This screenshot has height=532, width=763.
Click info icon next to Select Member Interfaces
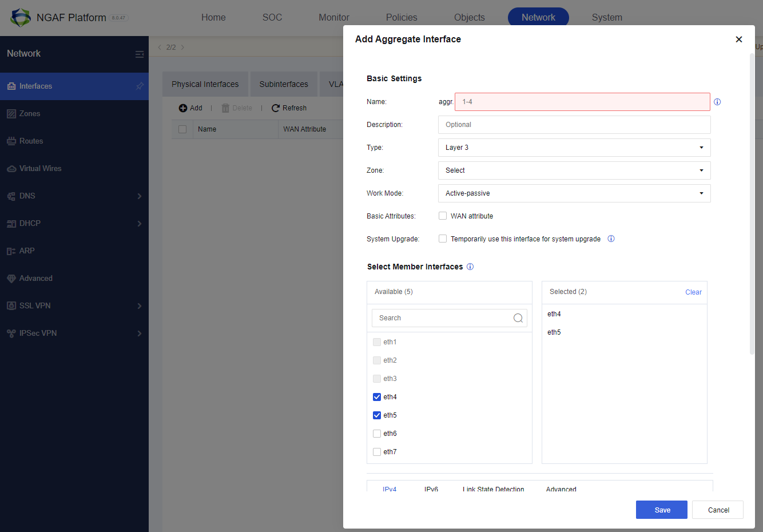tap(470, 267)
